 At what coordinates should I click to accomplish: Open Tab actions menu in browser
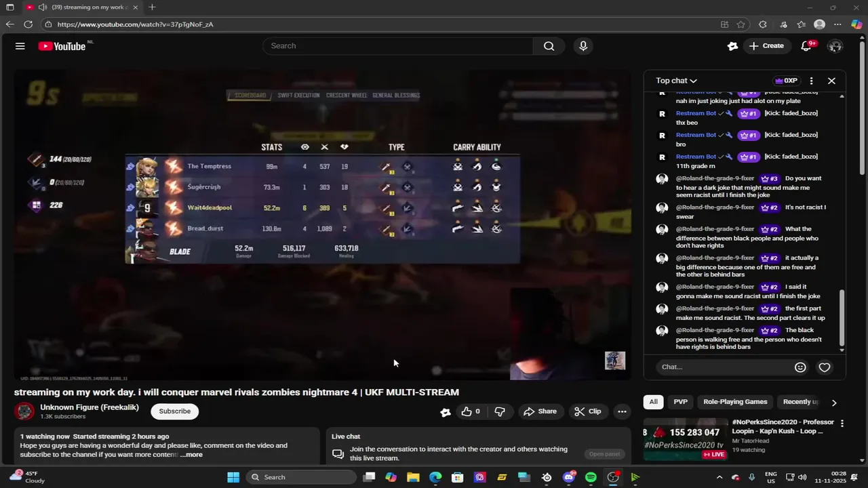9,7
